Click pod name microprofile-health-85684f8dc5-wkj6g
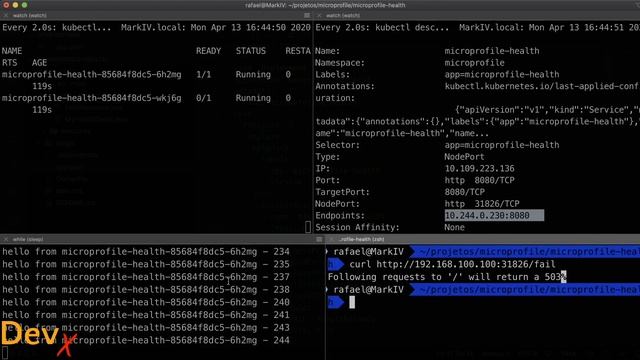This screenshot has height=360, width=640. (91, 98)
